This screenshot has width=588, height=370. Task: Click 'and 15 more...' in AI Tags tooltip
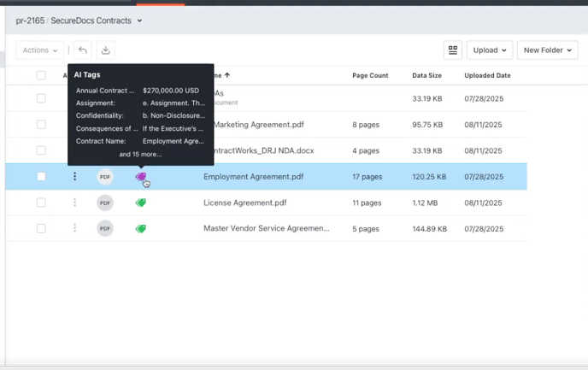pos(141,154)
